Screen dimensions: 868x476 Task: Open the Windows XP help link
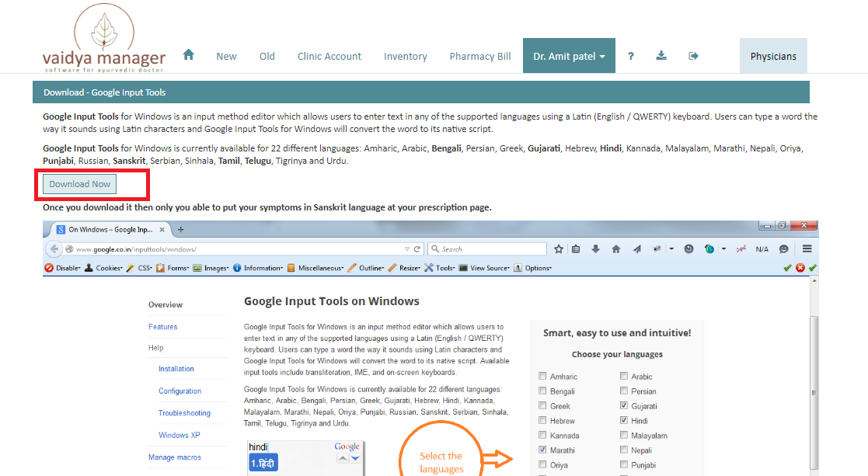point(180,435)
